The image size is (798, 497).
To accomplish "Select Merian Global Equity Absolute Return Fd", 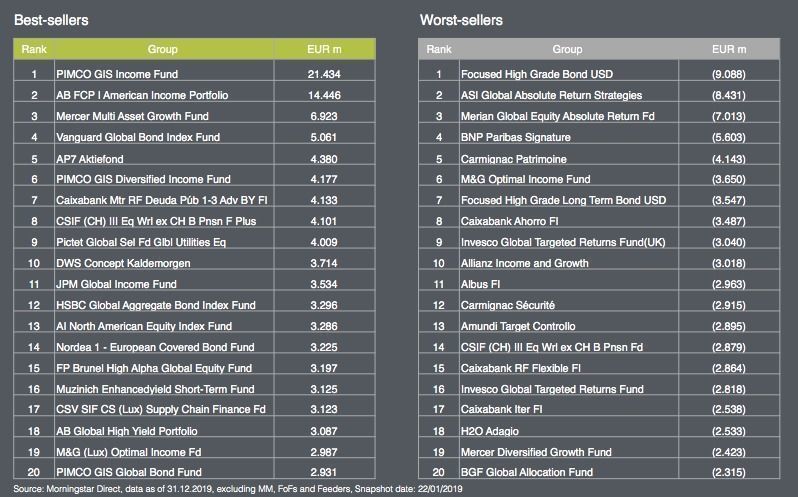I will (557, 116).
